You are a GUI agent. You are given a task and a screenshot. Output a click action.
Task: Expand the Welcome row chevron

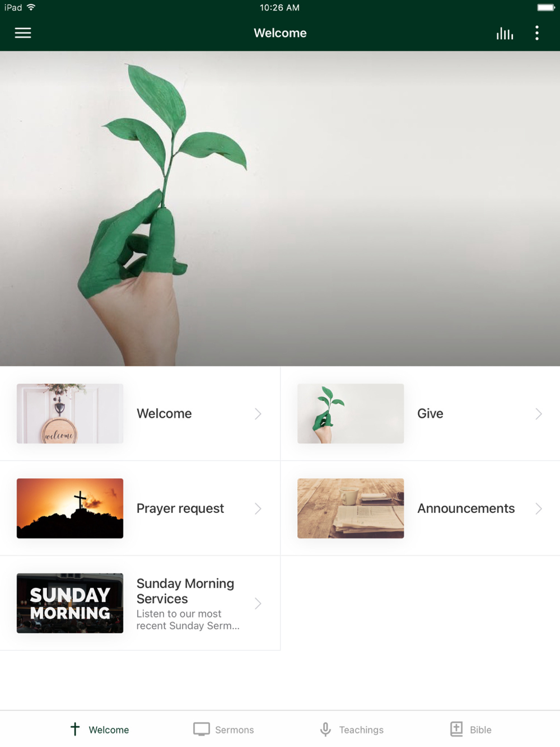(258, 414)
